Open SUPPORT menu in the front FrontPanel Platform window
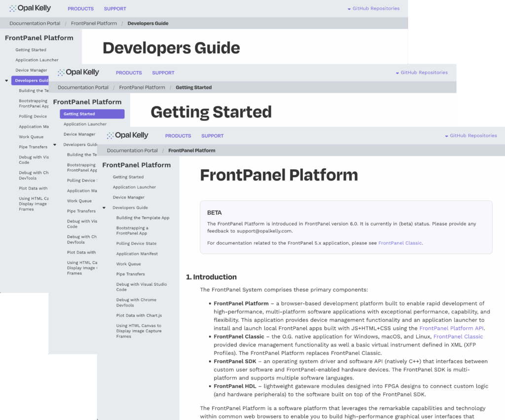 tap(213, 136)
